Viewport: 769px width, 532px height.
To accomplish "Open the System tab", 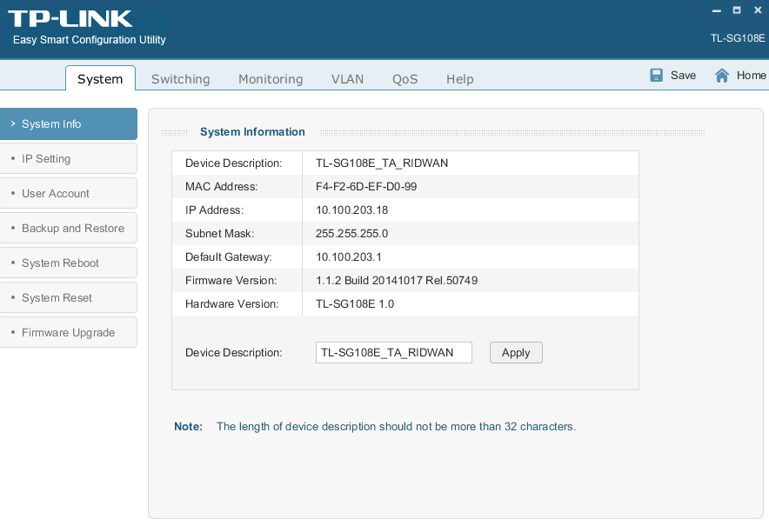I will [100, 79].
